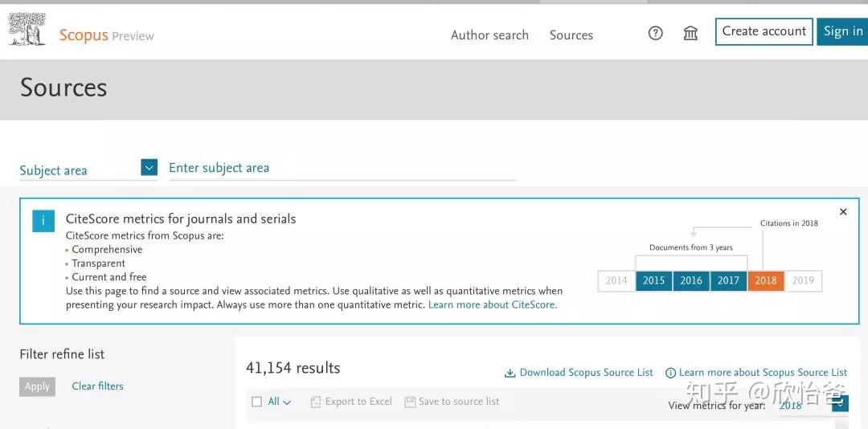Click the Create account button
This screenshot has width=868, height=429.
pos(764,31)
